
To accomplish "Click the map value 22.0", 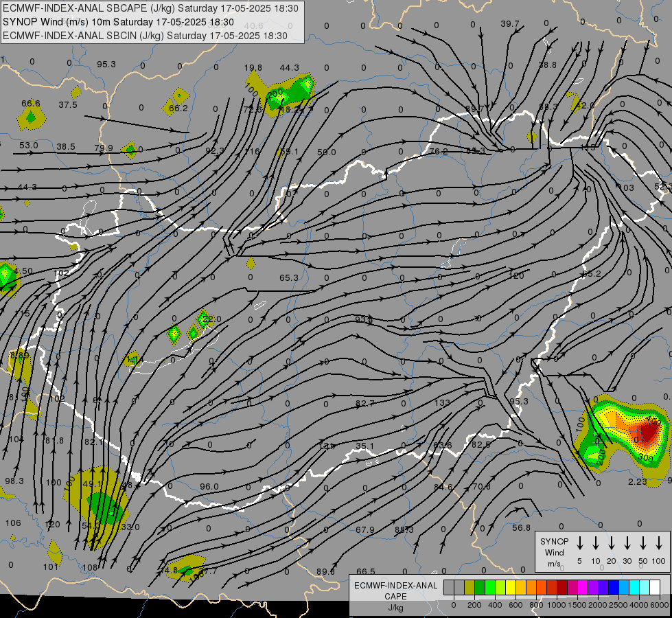I will coord(211,319).
